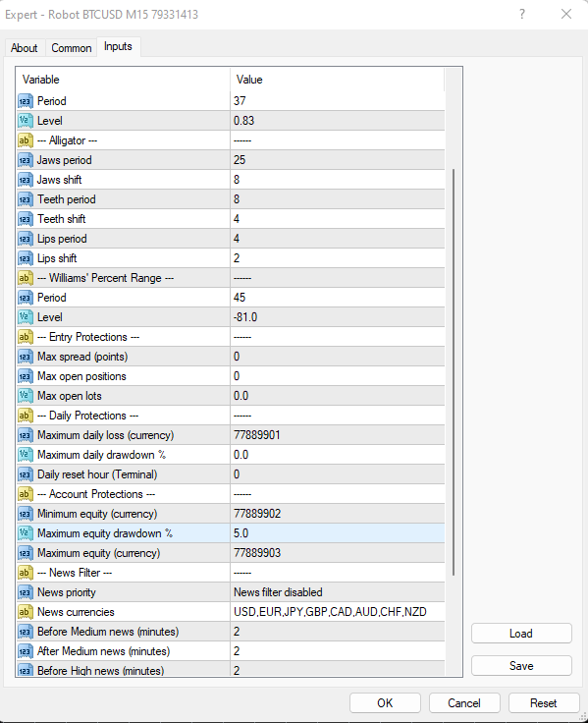Save the current inputs

[x=521, y=665]
